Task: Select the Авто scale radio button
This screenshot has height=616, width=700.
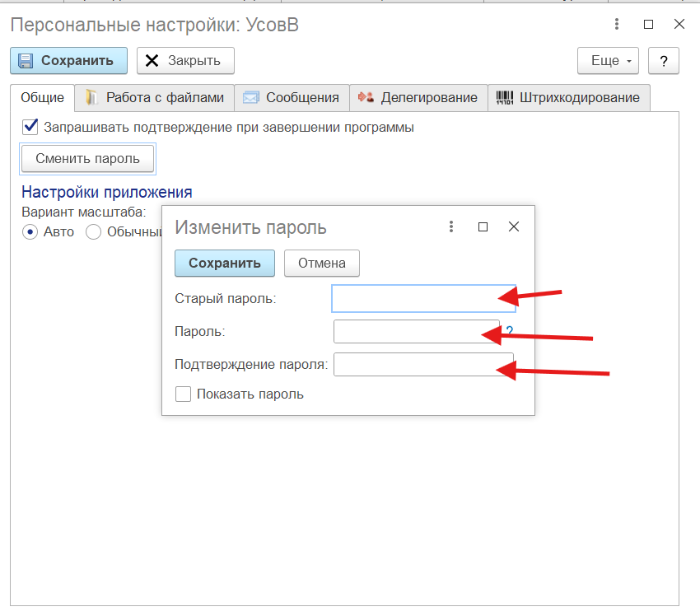Action: click(30, 232)
